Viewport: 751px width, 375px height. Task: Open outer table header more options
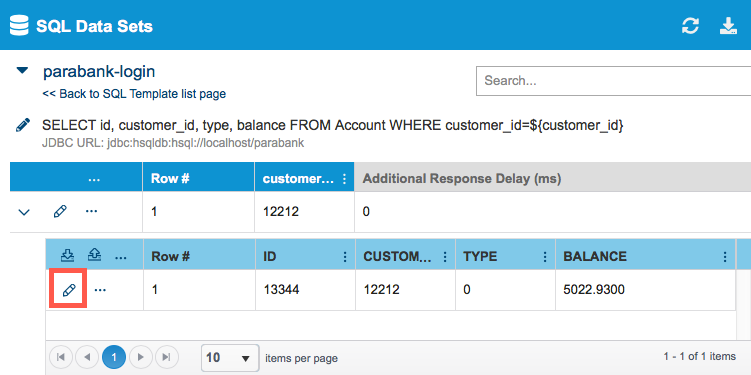click(x=94, y=179)
